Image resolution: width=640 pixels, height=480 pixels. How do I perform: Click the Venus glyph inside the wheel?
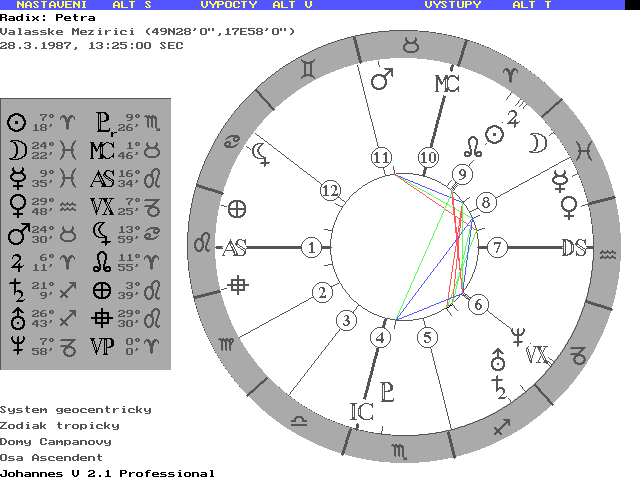pos(569,207)
